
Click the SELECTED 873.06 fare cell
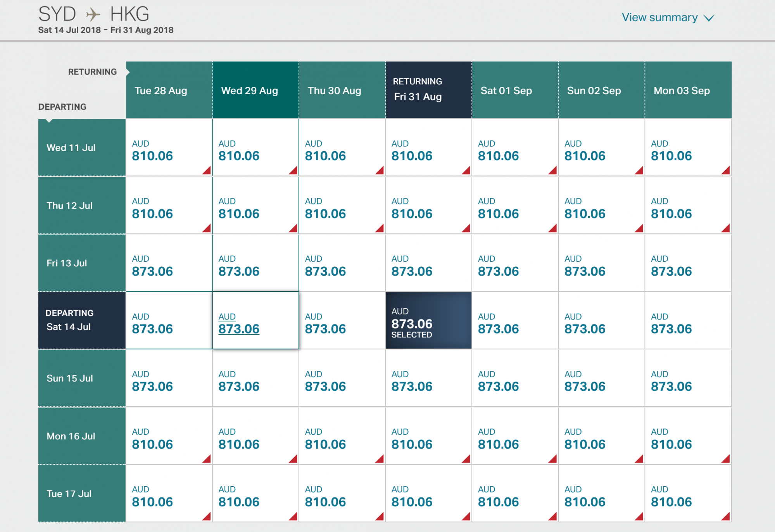428,320
